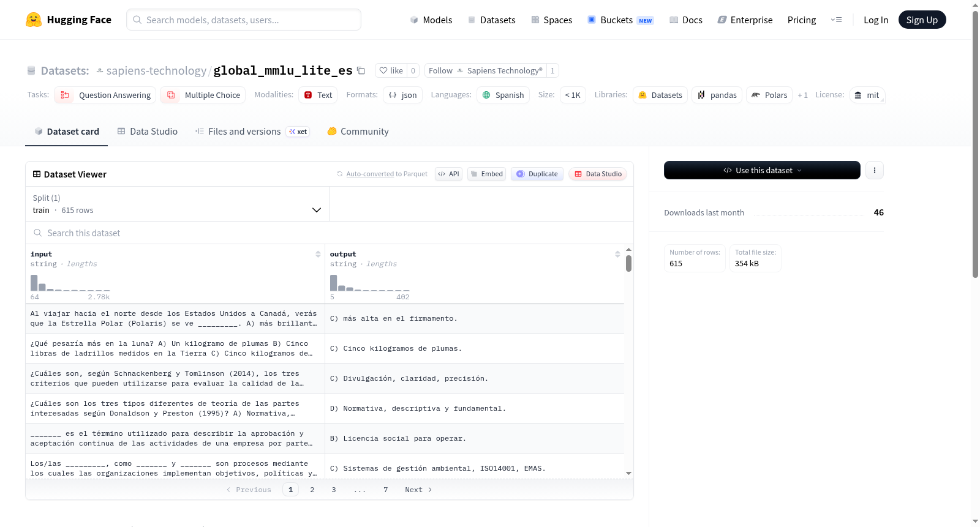Click the input column length histogram
The height and width of the screenshot is (527, 980).
[70, 283]
